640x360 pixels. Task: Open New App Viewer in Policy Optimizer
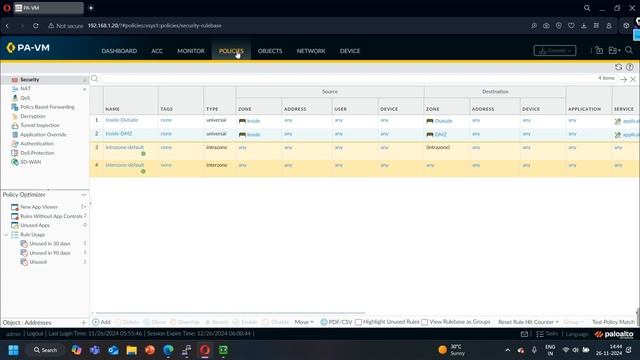pyautogui.click(x=39, y=207)
